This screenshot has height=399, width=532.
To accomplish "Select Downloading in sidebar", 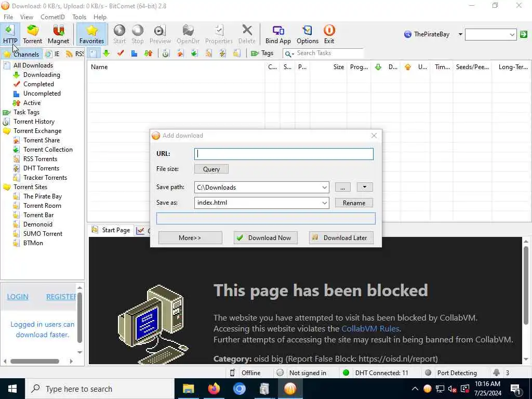I will pos(42,75).
